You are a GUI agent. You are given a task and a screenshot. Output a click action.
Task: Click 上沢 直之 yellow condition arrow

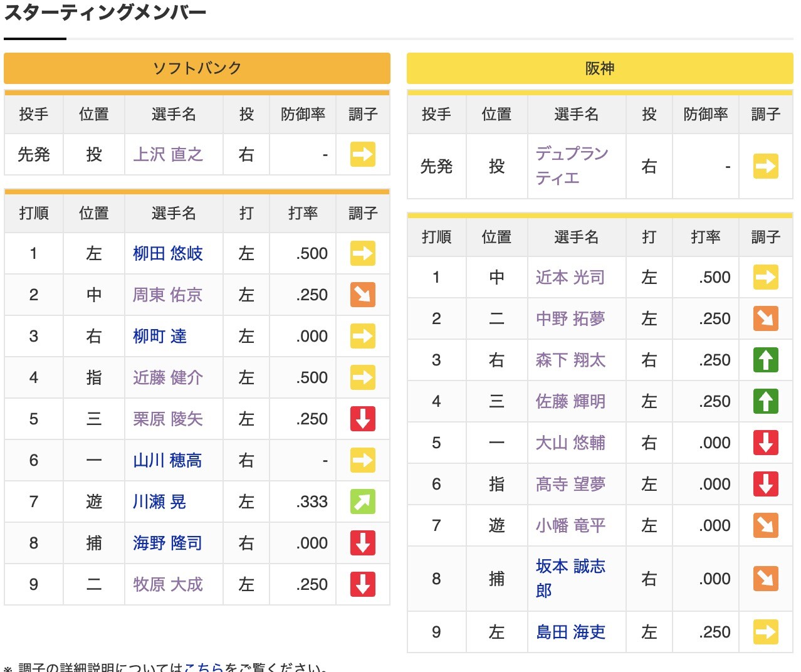363,154
